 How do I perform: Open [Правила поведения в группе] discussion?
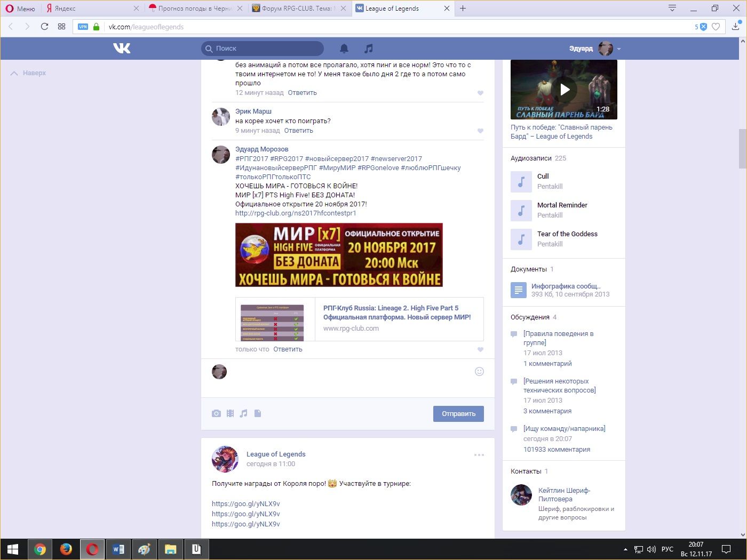point(559,338)
